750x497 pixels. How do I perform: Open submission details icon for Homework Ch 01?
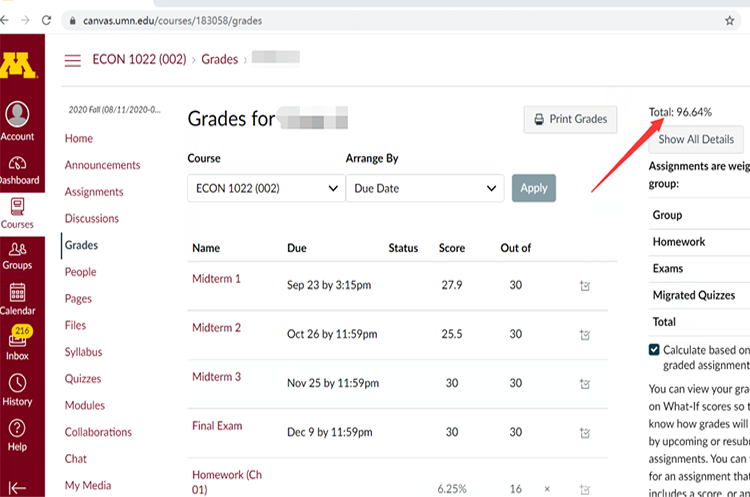coord(585,489)
